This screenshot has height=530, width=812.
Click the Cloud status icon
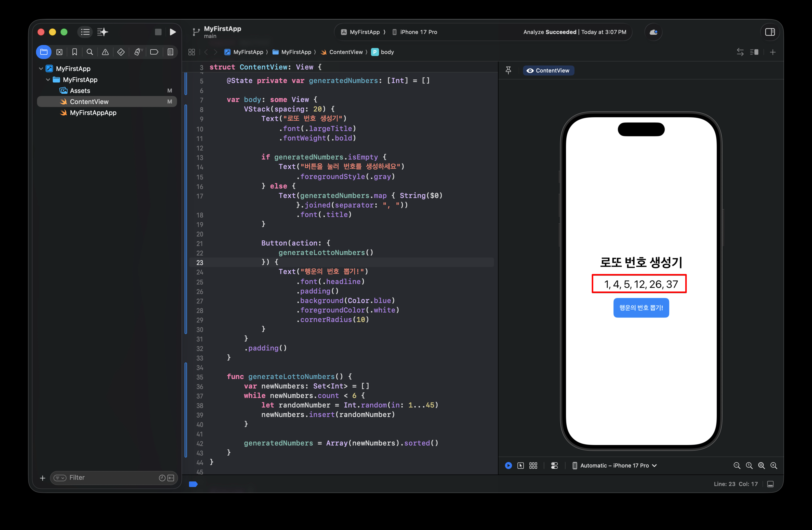(653, 32)
